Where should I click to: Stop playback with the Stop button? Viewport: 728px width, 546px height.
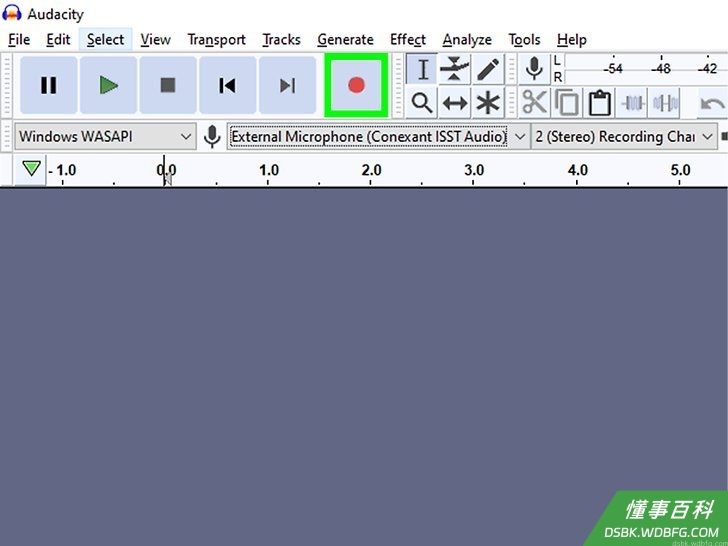pos(168,85)
